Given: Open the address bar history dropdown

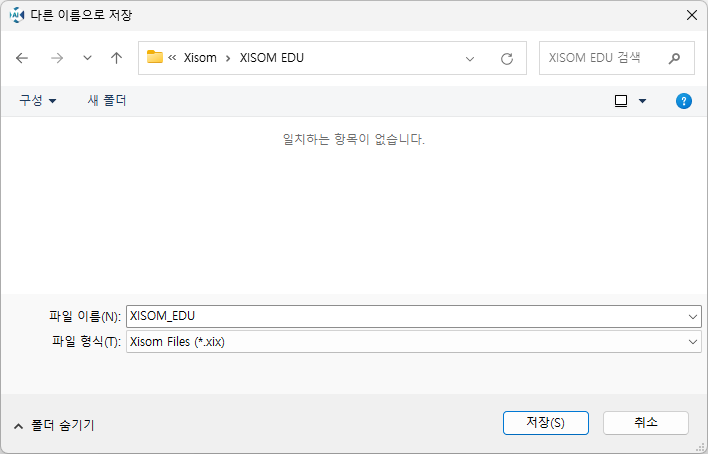Looking at the screenshot, I should [x=470, y=59].
